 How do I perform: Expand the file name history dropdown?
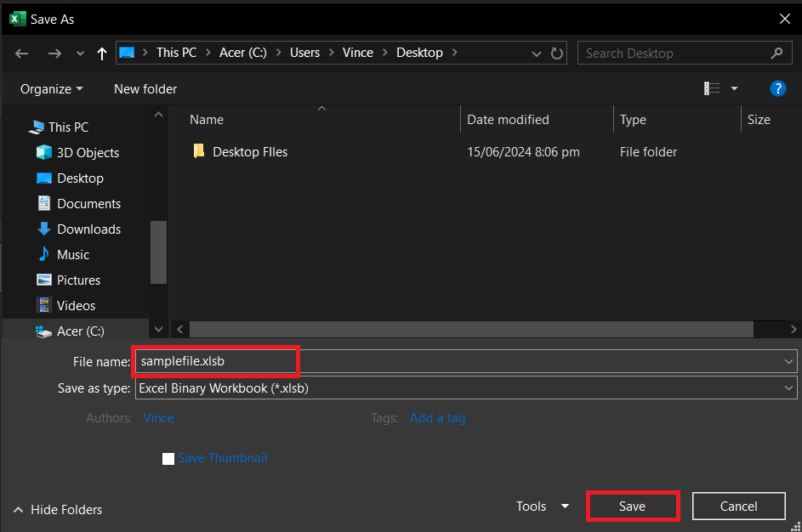pos(789,361)
